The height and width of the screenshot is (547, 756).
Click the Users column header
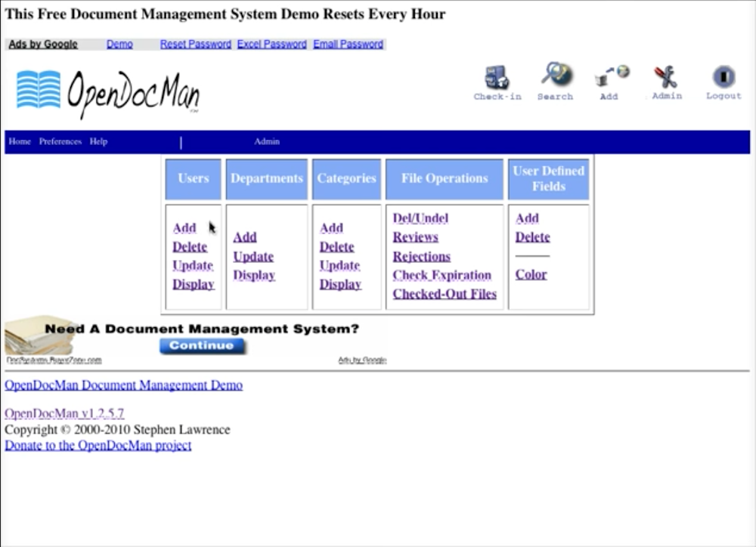coord(194,179)
